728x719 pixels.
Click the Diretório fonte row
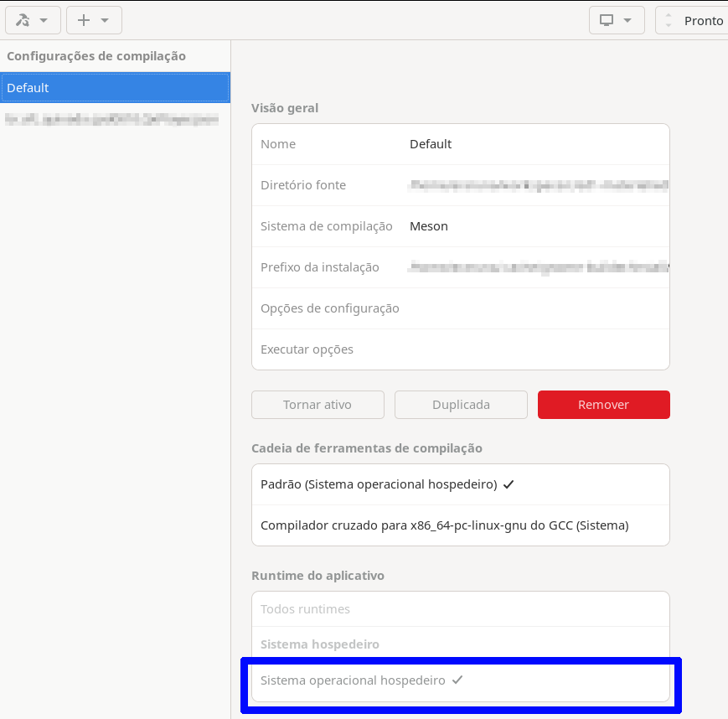tap(460, 185)
